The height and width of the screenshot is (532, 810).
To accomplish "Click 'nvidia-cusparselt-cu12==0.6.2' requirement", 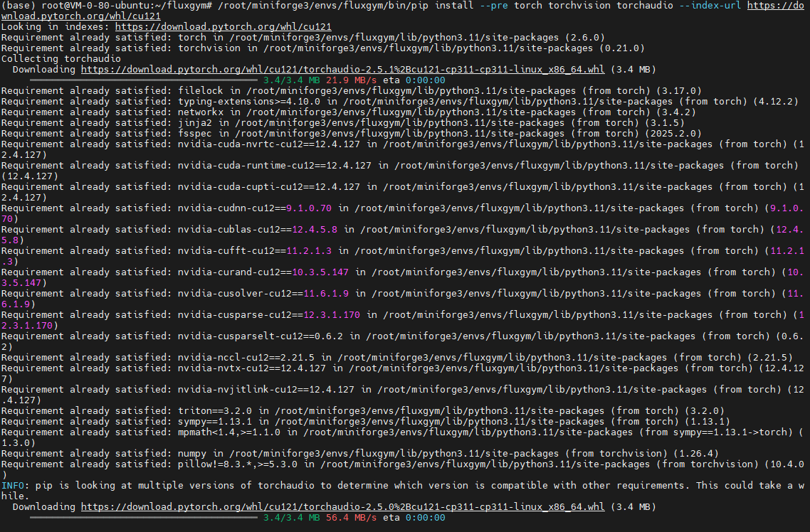I will 261,336.
